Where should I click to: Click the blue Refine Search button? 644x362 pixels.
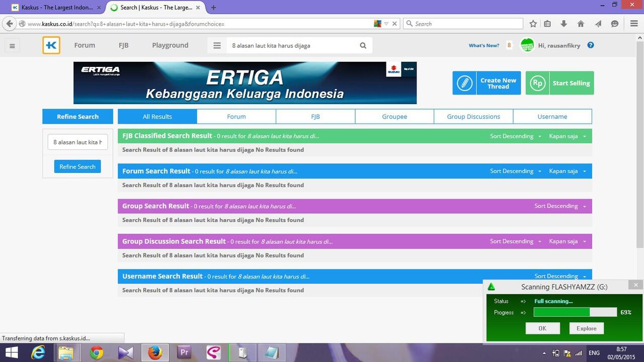click(x=77, y=166)
